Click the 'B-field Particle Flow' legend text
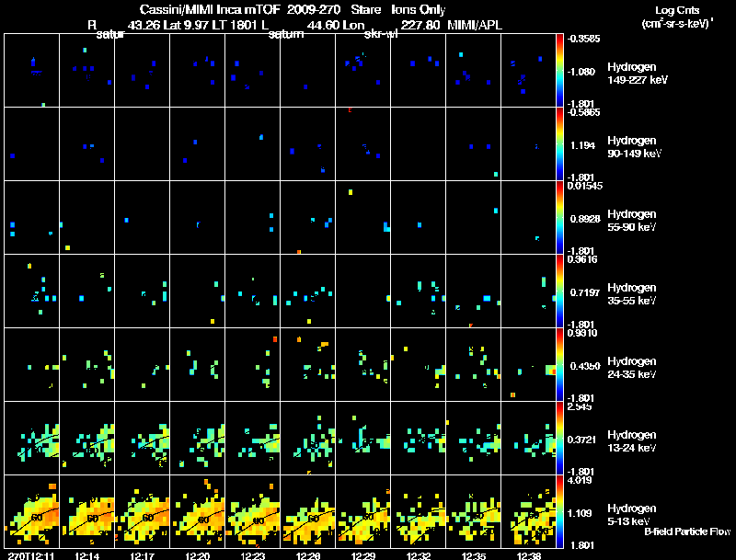 pos(687,531)
